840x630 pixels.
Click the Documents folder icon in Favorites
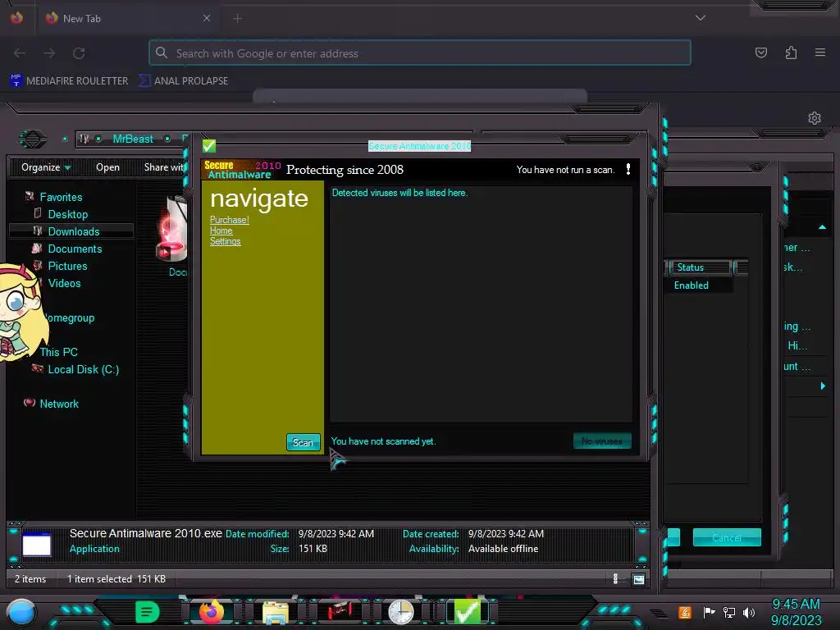click(37, 248)
